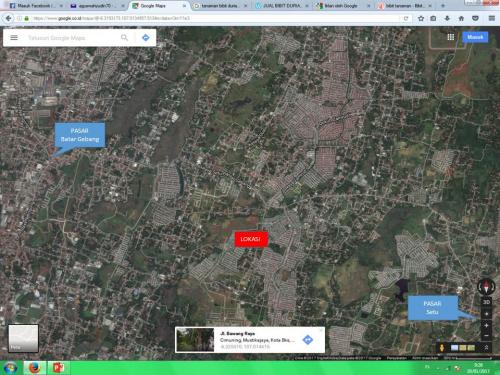Viewport: 500px width, 375px height.
Task: Get directions to Jl. Bawang Raya card
Action: [x=308, y=340]
